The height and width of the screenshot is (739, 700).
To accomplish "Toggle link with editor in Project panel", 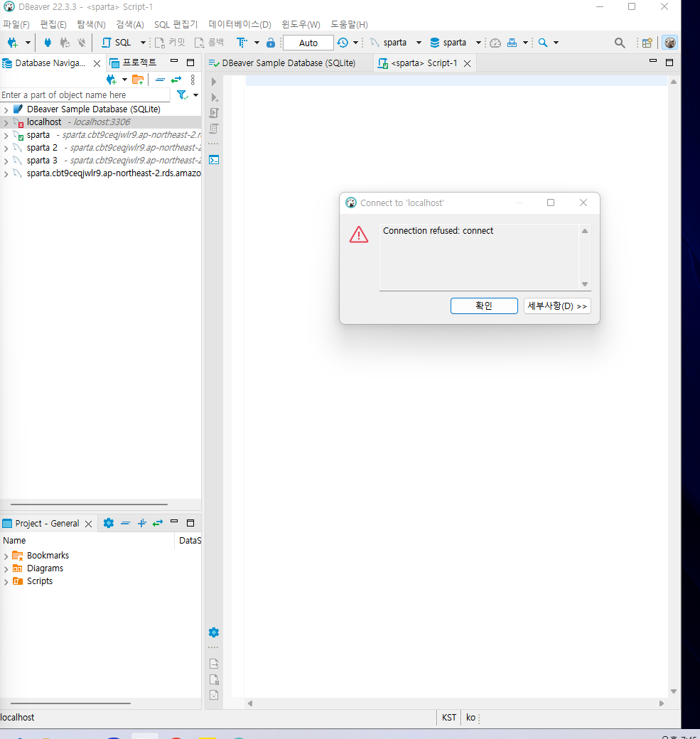I will 158,523.
